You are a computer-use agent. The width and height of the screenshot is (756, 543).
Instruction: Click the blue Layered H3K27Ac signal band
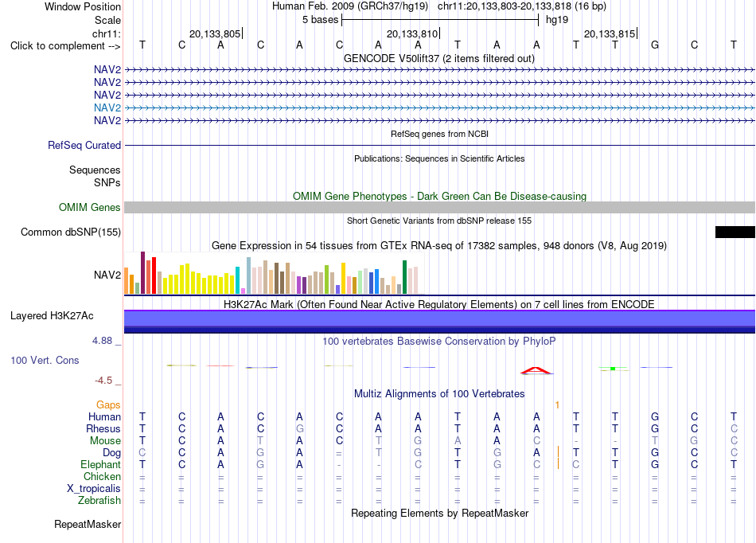pos(439,321)
